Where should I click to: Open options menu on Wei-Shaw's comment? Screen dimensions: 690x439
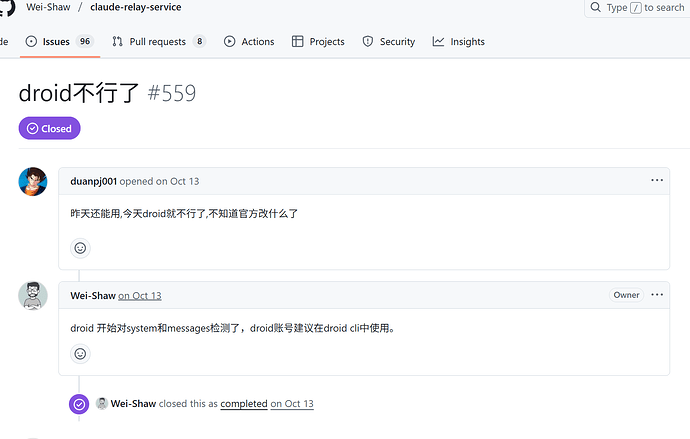657,295
